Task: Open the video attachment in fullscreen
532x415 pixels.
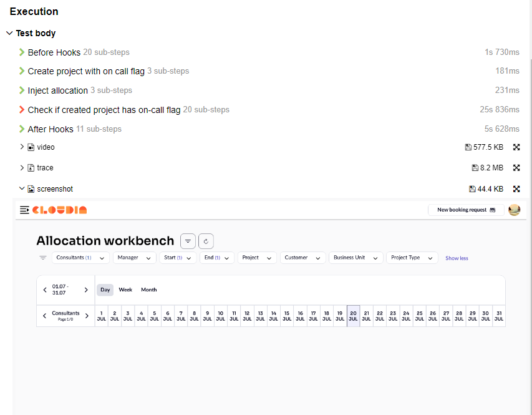Action: (x=516, y=147)
